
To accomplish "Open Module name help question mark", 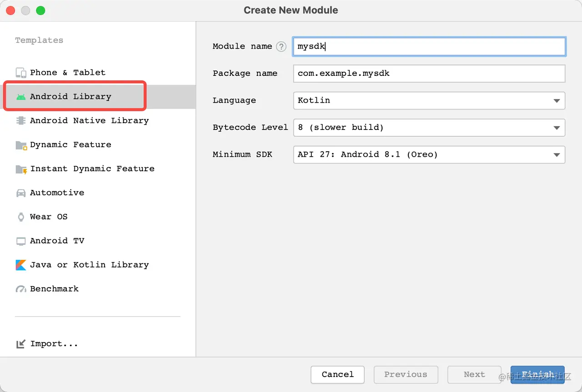I will click(281, 46).
